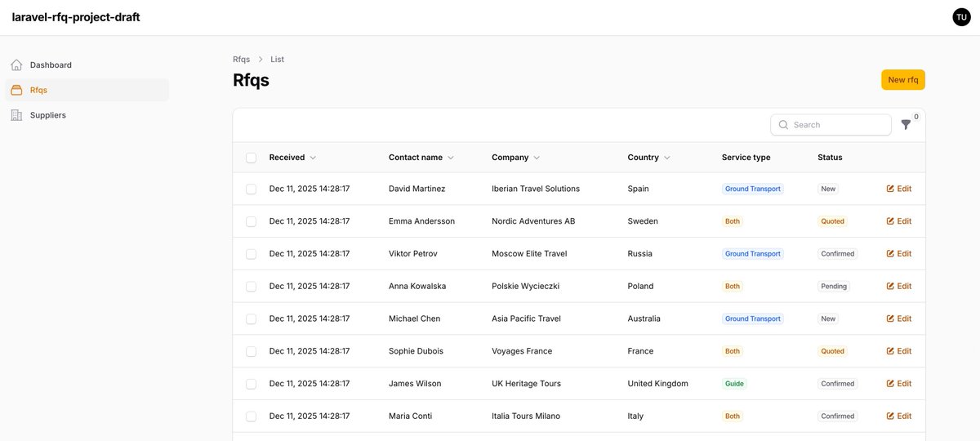Click Ground Transport badge in David Martinez row
The height and width of the screenshot is (441, 980).
753,189
